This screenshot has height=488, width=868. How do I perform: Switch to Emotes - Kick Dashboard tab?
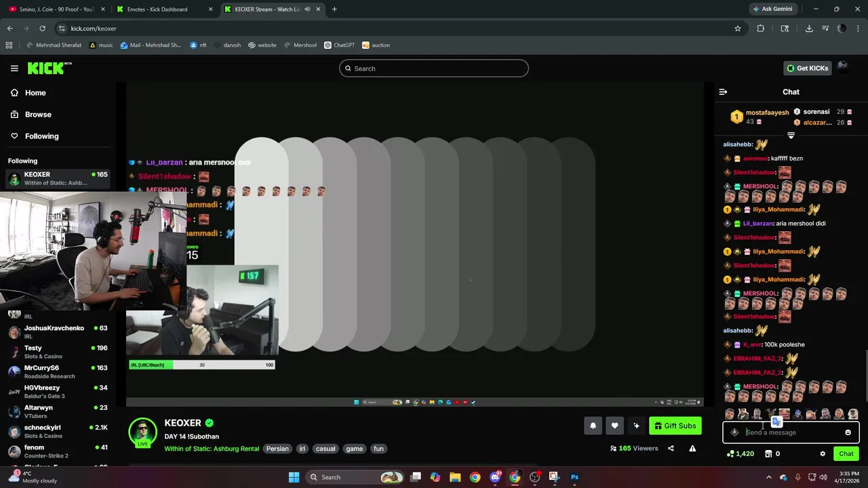pos(165,9)
